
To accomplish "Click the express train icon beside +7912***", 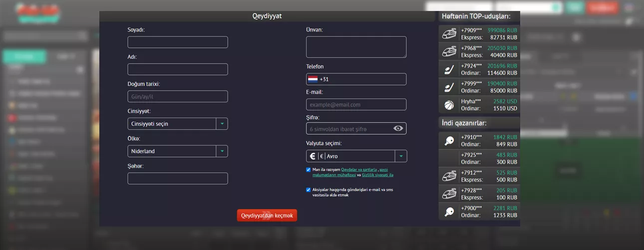I will 449,176.
